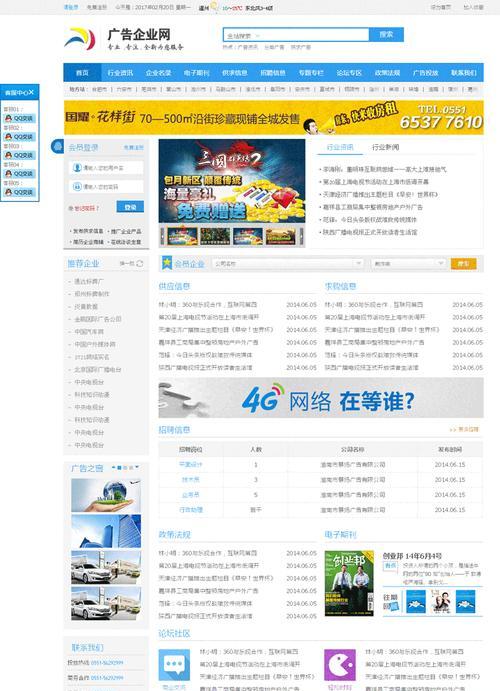
Task: Open the 创业邦 magazine cover
Action: (x=349, y=583)
